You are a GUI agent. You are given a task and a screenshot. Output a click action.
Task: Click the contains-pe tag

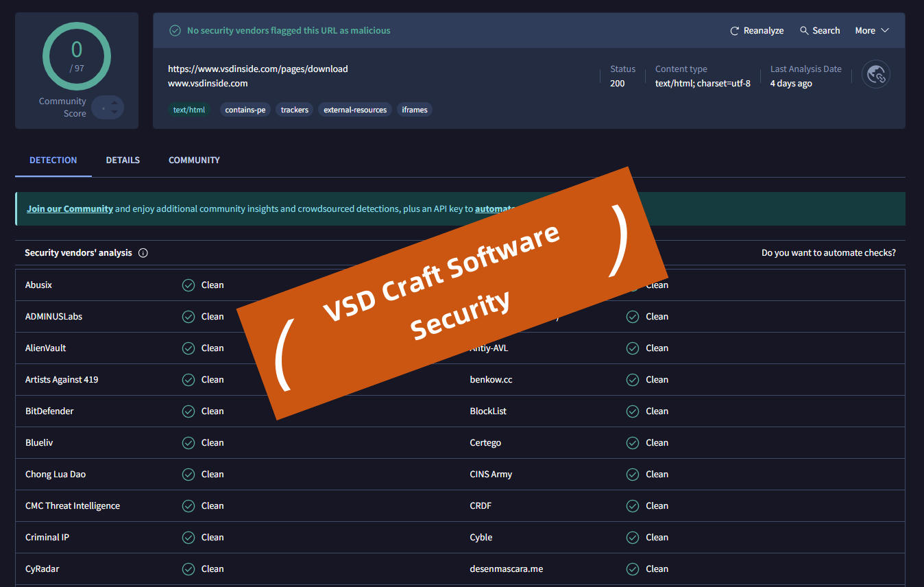click(245, 110)
